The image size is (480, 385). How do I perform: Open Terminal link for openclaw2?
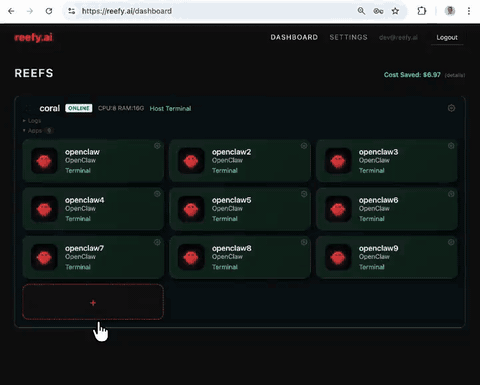pyautogui.click(x=225, y=171)
